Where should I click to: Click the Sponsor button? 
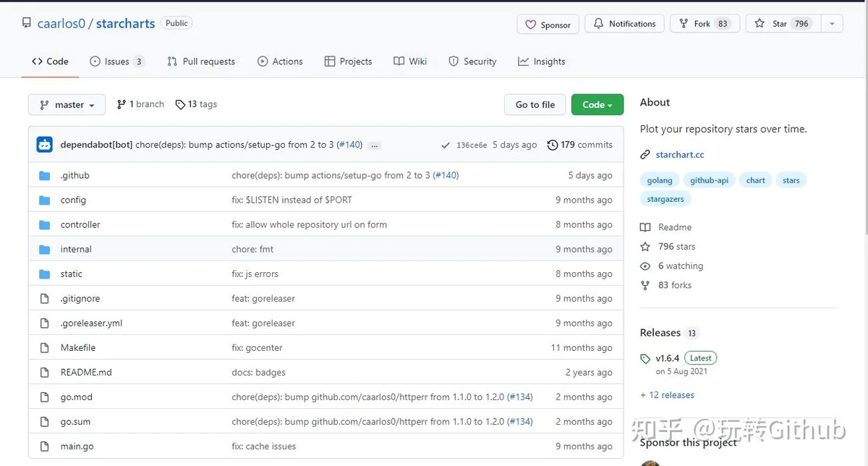[548, 25]
